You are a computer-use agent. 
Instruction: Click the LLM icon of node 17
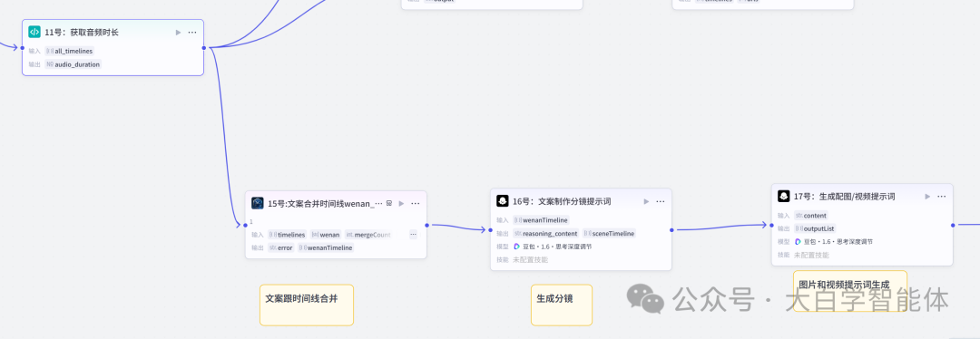click(783, 196)
